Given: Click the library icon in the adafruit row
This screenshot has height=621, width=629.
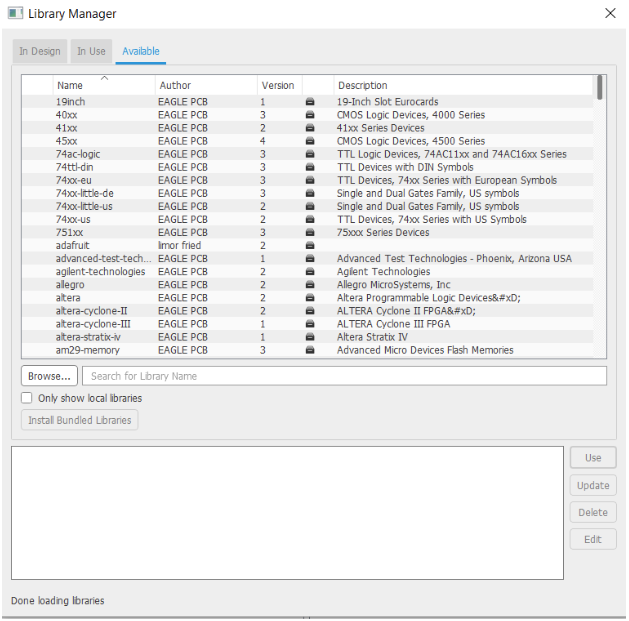Looking at the screenshot, I should click(x=310, y=246).
